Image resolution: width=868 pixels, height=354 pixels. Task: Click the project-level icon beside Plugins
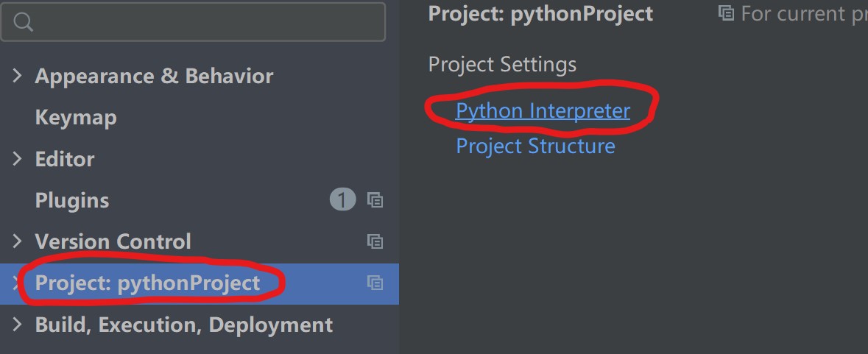coord(375,200)
